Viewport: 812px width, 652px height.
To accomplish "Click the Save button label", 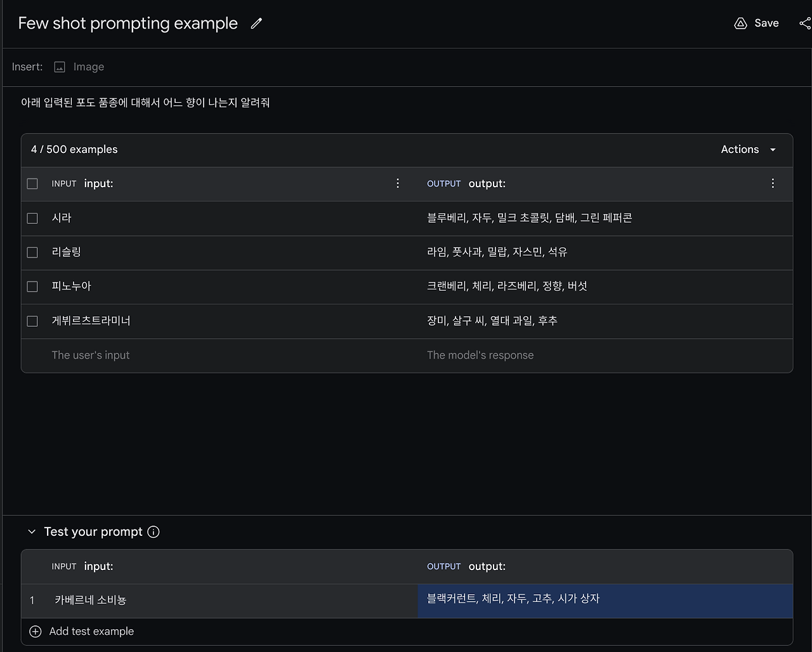I will pyautogui.click(x=766, y=23).
